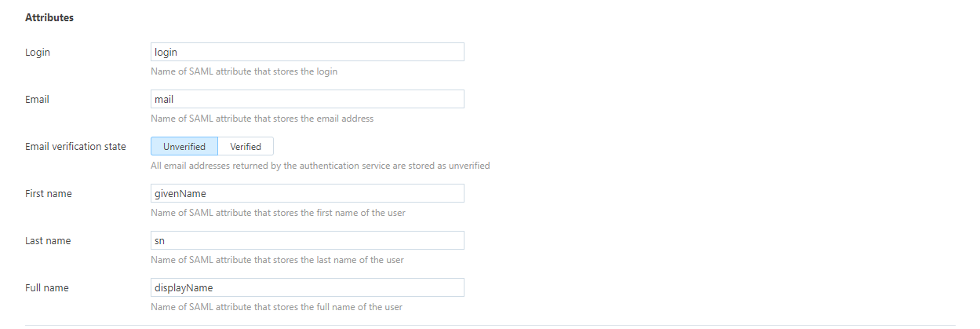Image resolution: width=980 pixels, height=329 pixels.
Task: Click the Attributes section heading
Action: click(49, 17)
